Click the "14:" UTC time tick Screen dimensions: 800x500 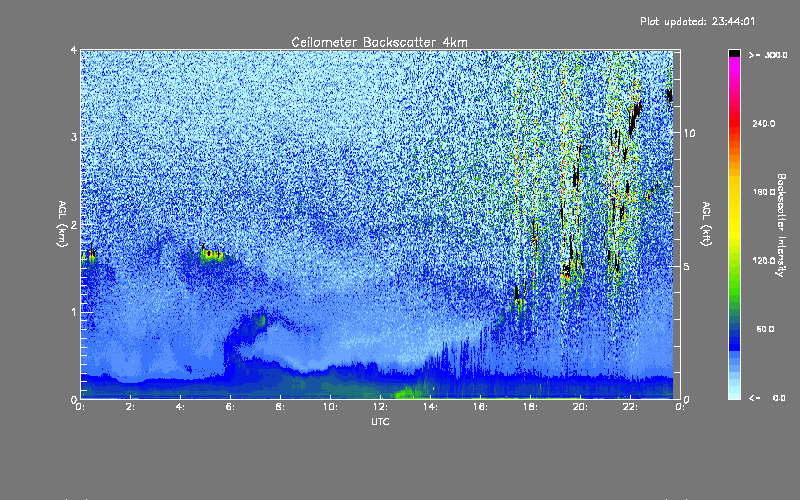click(x=431, y=407)
